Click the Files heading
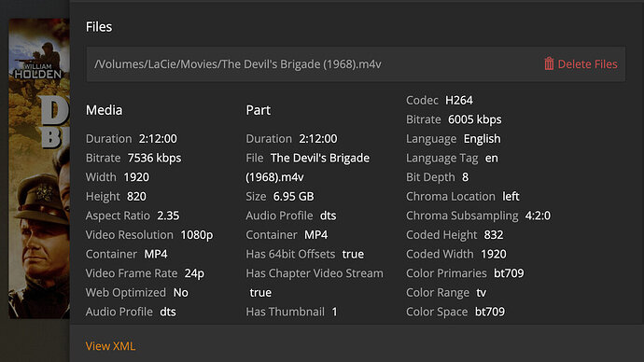 99,27
